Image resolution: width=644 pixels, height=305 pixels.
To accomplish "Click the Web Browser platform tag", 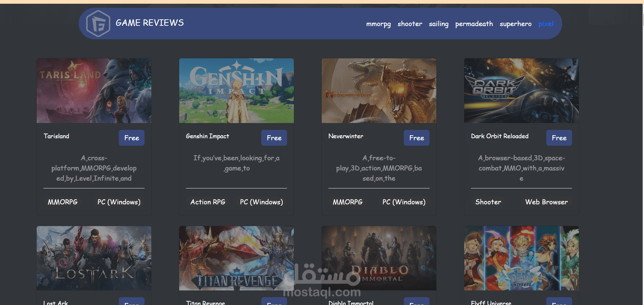I will [x=547, y=202].
